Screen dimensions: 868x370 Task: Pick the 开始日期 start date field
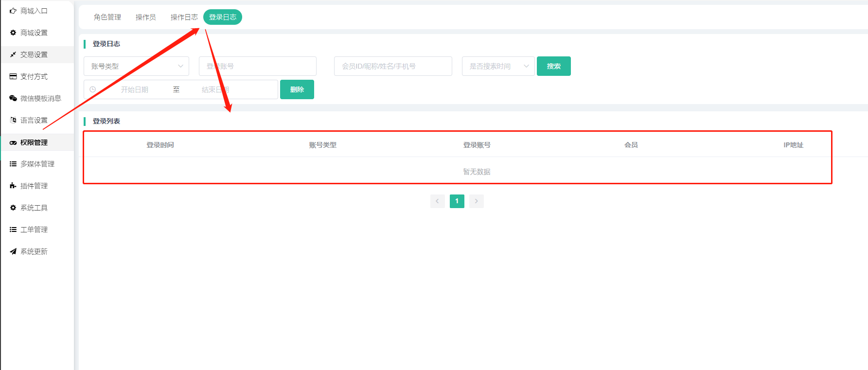tap(135, 89)
